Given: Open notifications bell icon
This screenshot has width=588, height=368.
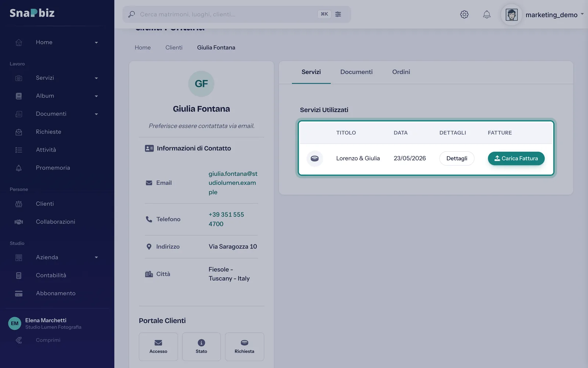Looking at the screenshot, I should click(487, 14).
